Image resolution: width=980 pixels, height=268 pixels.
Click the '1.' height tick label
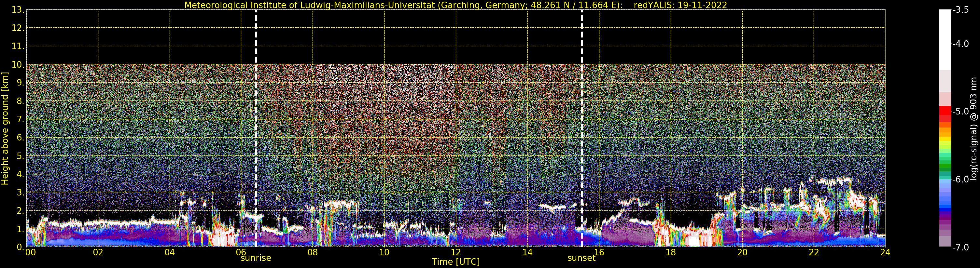21,229
